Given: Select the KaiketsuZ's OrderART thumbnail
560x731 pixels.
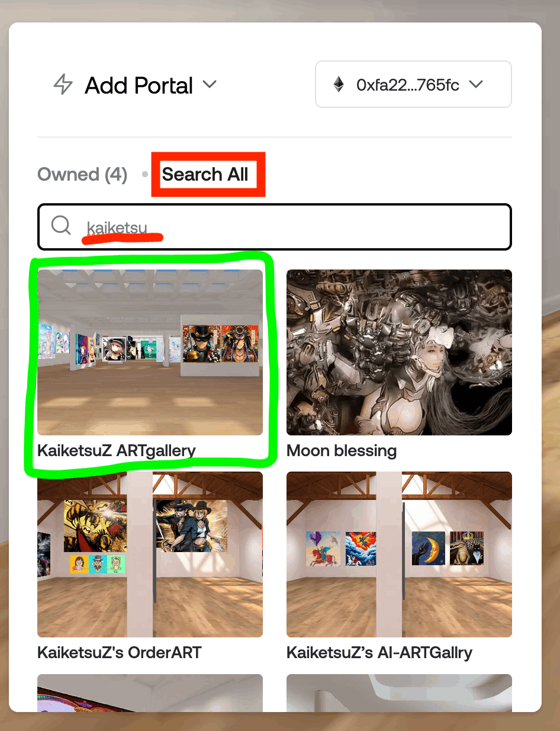Looking at the screenshot, I should click(x=150, y=554).
